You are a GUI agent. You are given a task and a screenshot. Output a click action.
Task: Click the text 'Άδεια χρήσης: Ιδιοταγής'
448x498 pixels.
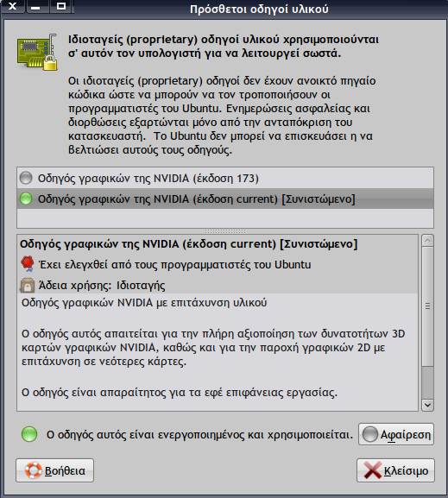(102, 286)
